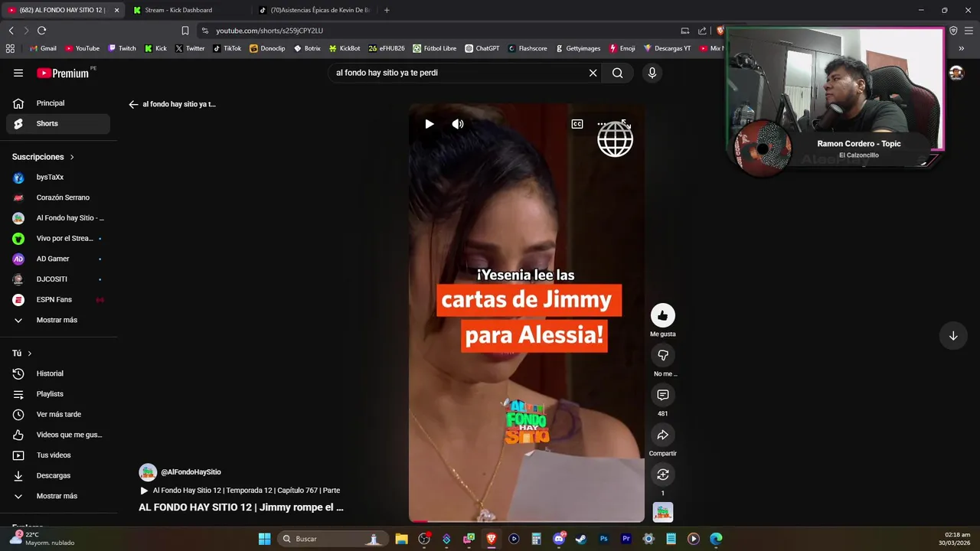Mute the Short with the volume icon
The image size is (980, 551).
pos(458,124)
